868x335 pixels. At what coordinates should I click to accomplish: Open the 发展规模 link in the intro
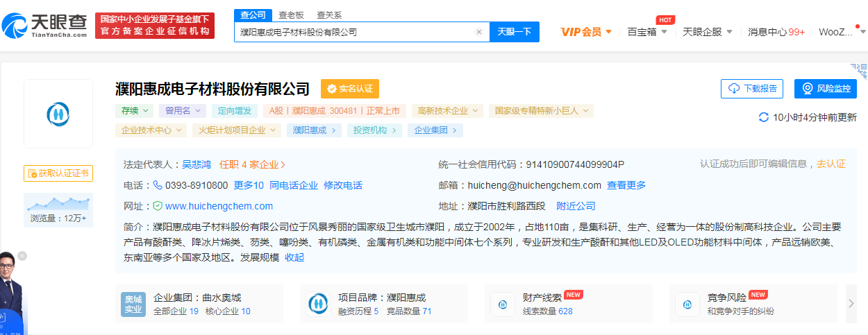point(260,257)
